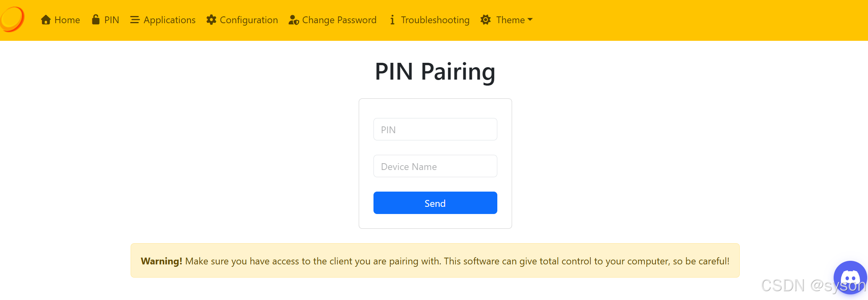This screenshot has width=868, height=300.
Task: Click the Change Password link
Action: pos(339,20)
